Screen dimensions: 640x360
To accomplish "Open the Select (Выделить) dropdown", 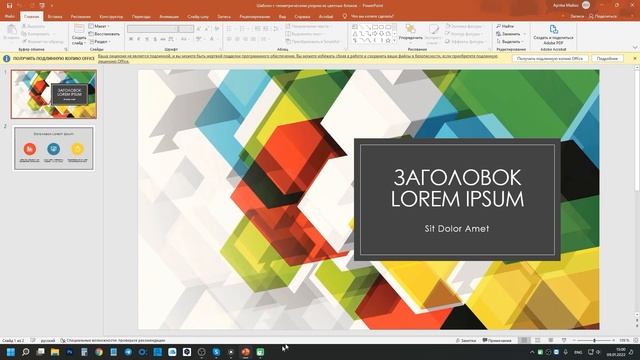I will click(509, 42).
